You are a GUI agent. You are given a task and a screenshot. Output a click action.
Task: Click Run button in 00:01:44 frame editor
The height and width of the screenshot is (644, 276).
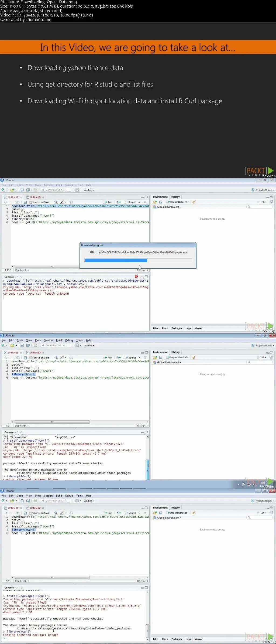108,513
